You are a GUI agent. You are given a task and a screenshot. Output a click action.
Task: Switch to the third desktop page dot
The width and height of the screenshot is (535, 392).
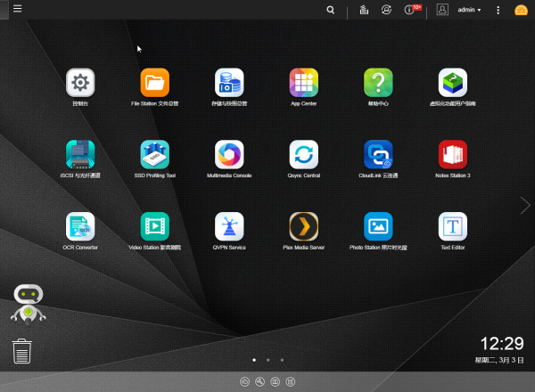coord(282,360)
